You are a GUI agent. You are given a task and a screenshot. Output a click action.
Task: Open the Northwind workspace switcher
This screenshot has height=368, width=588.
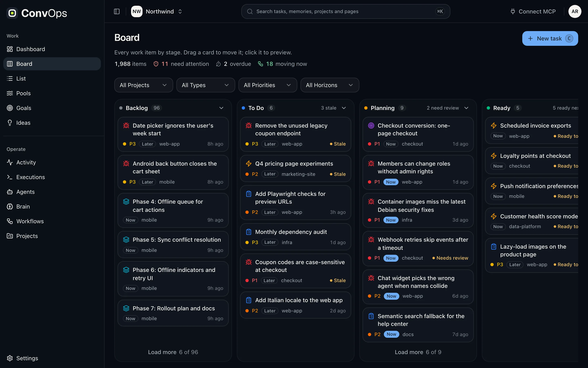point(157,11)
